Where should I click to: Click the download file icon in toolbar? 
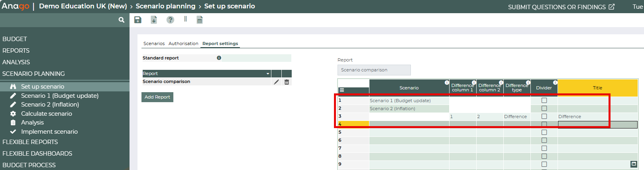[154, 20]
